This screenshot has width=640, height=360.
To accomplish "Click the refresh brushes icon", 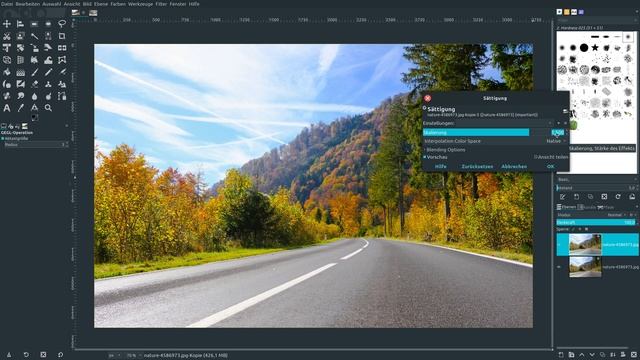I will pyautogui.click(x=618, y=197).
